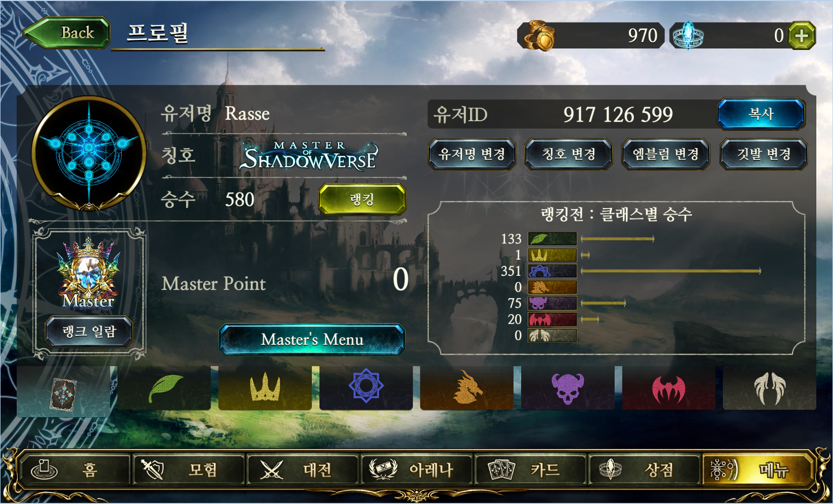Select the green leaf Forestcraft class tab
This screenshot has width=833, height=504.
coord(164,388)
